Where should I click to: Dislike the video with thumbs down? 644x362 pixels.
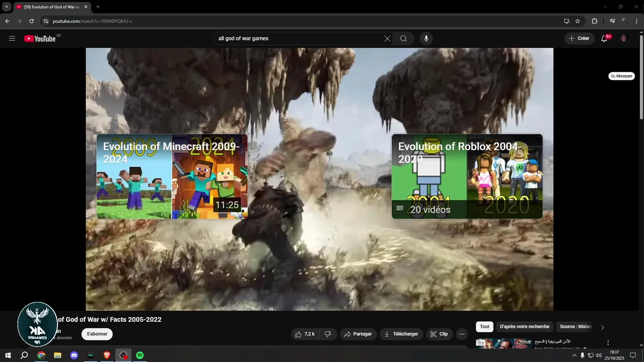[328, 334]
